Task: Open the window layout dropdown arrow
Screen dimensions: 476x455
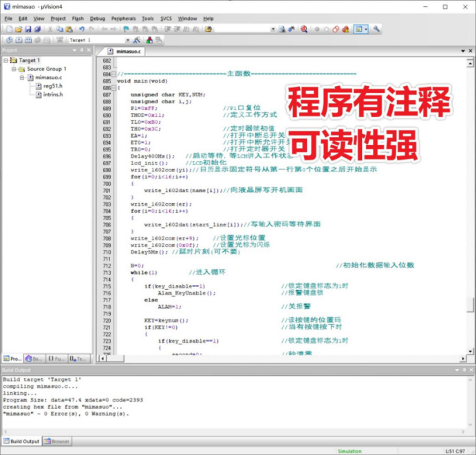Action: (366, 29)
